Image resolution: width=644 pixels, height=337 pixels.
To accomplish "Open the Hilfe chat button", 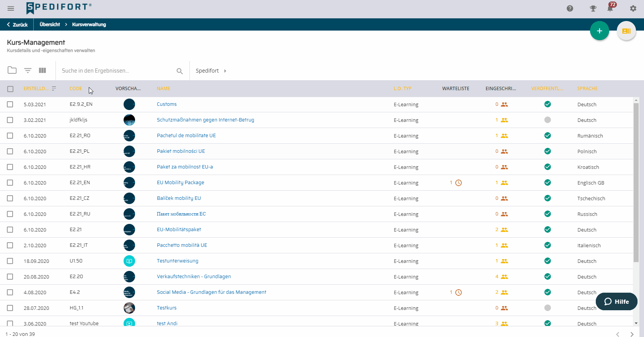I will point(616,301).
